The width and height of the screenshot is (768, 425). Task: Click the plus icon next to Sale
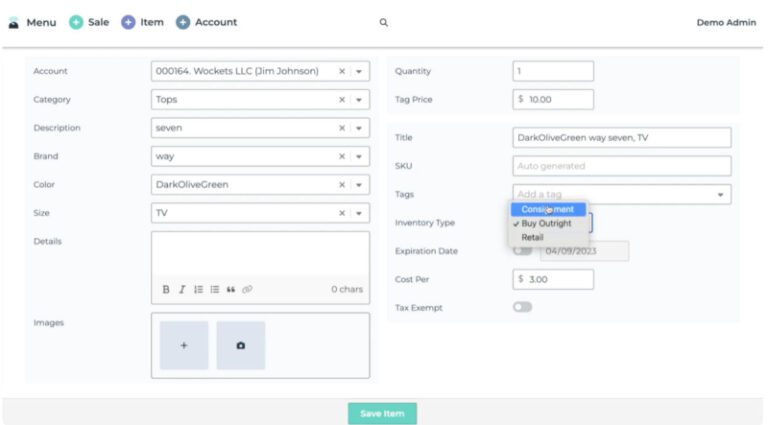point(76,22)
